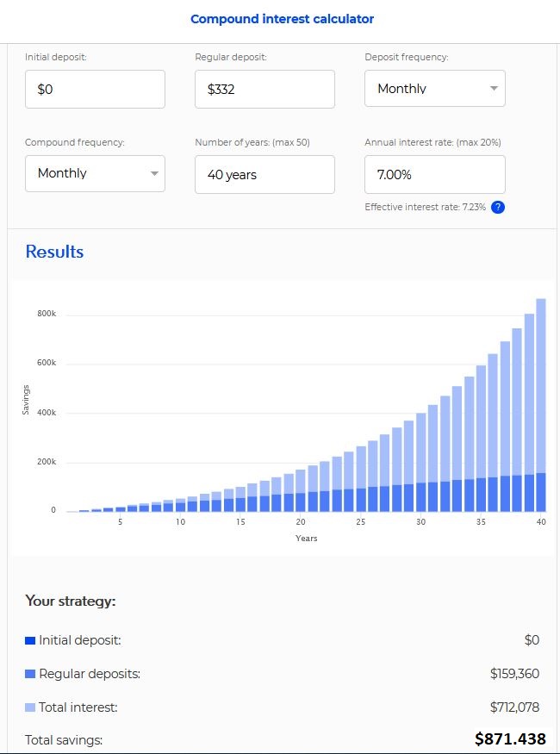Click the $871.438 total savings amount

[510, 739]
